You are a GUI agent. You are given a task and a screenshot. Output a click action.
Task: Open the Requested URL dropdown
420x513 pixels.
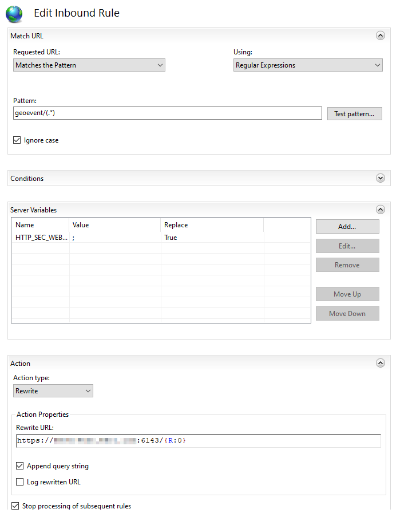(89, 65)
